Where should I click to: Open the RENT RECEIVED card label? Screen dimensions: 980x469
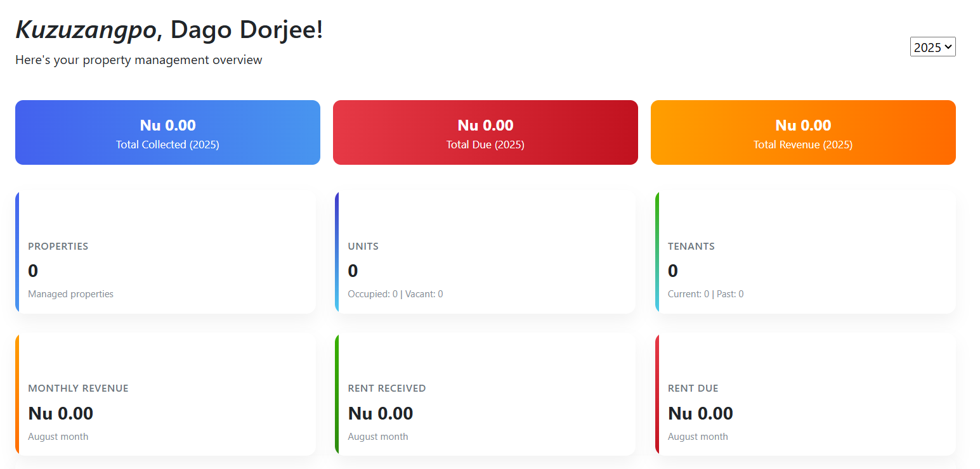(x=387, y=389)
